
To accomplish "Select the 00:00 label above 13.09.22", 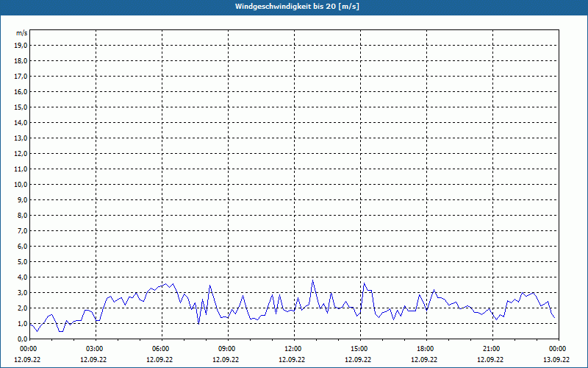I will click(559, 349).
